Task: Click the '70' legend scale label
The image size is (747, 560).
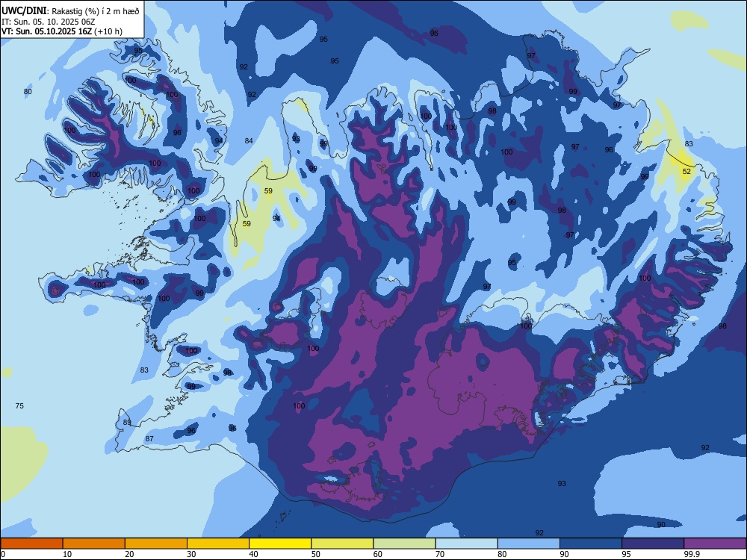Action: point(440,554)
